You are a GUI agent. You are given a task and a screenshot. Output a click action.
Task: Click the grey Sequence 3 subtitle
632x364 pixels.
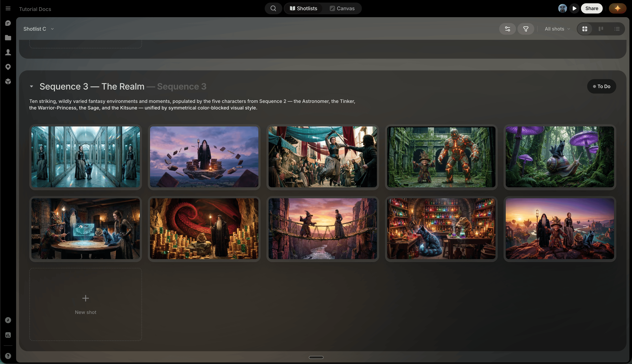(182, 86)
